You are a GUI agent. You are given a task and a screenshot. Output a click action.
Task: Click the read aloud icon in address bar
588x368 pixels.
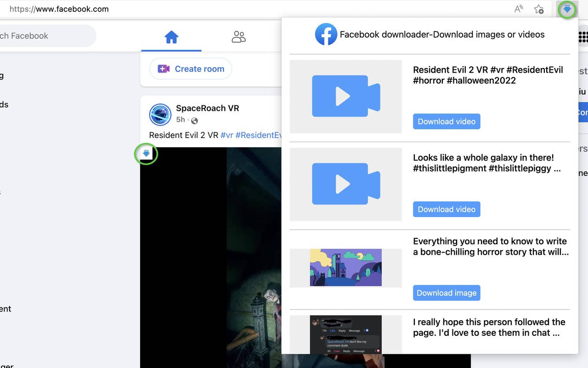519,9
